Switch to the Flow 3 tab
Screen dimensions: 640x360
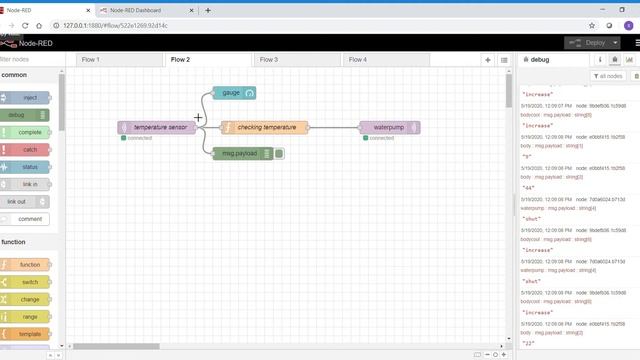[x=298, y=60]
